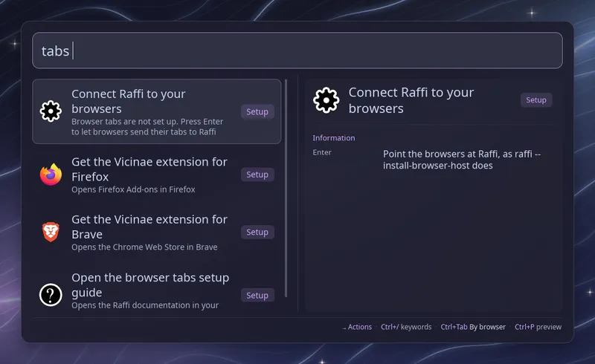Click the results list vertical scrollbar
The image size is (595, 364).
[x=286, y=188]
